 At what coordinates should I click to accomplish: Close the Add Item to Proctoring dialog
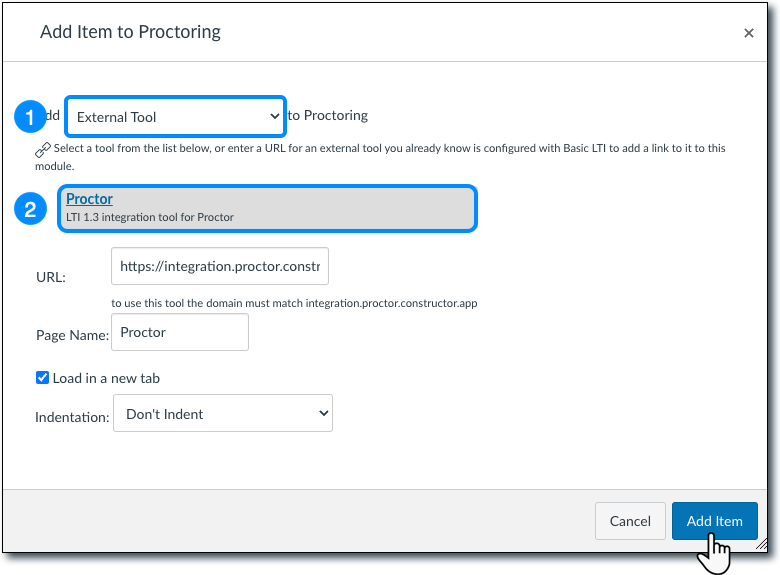coord(749,33)
